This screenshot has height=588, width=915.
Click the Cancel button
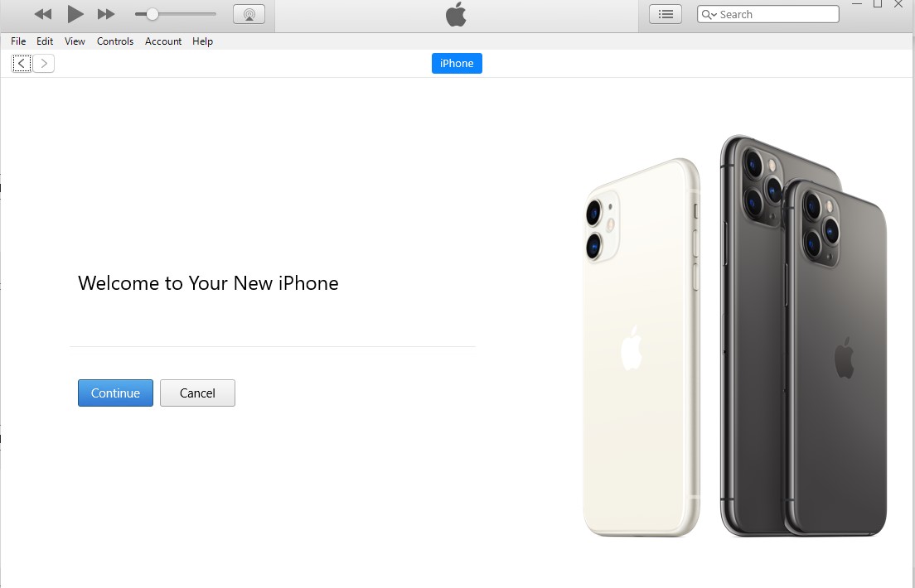197,393
